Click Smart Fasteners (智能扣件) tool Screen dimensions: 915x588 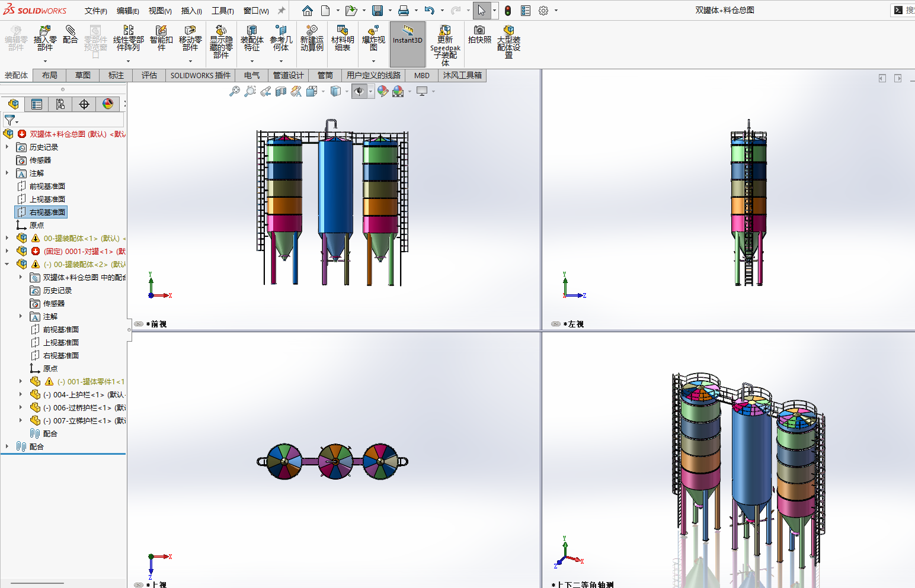tap(161, 38)
